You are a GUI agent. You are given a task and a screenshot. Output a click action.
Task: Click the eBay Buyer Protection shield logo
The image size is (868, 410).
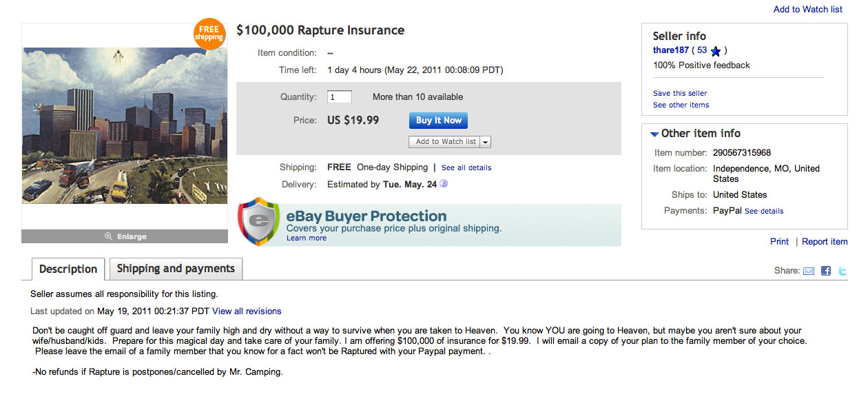(x=259, y=222)
